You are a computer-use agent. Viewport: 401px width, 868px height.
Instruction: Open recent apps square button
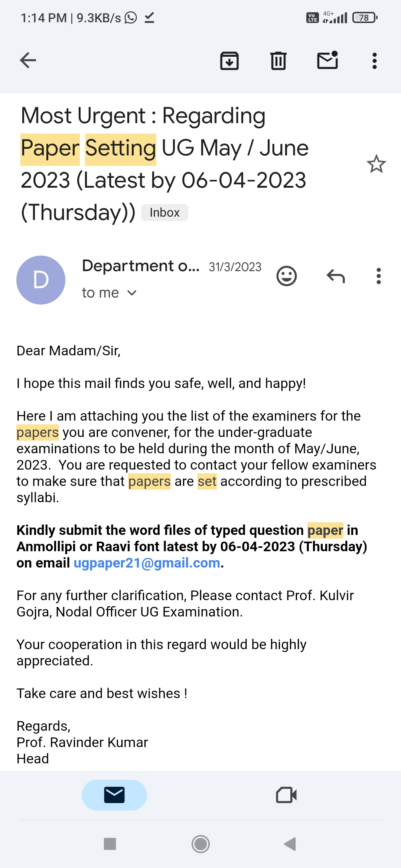tap(110, 844)
